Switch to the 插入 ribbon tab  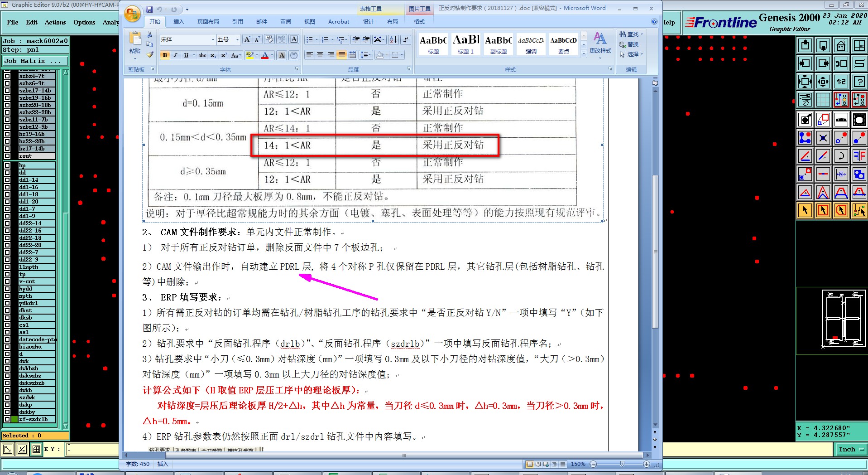tap(178, 22)
